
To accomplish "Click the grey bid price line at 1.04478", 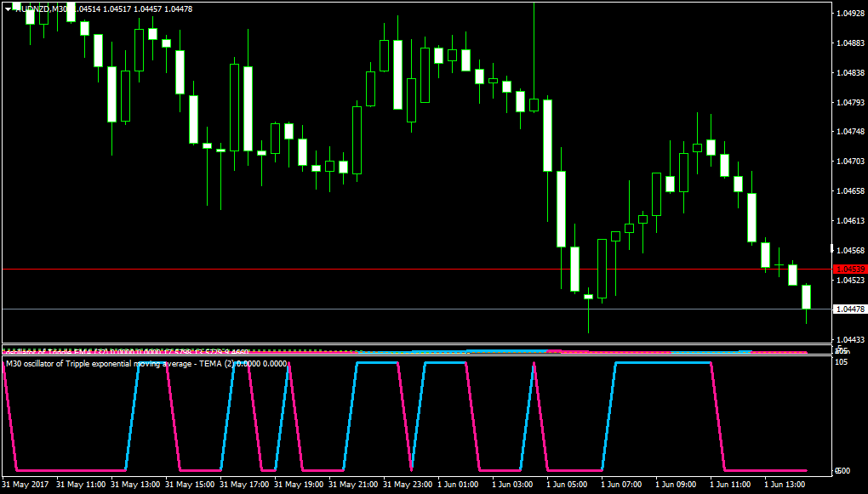I will tap(416, 309).
